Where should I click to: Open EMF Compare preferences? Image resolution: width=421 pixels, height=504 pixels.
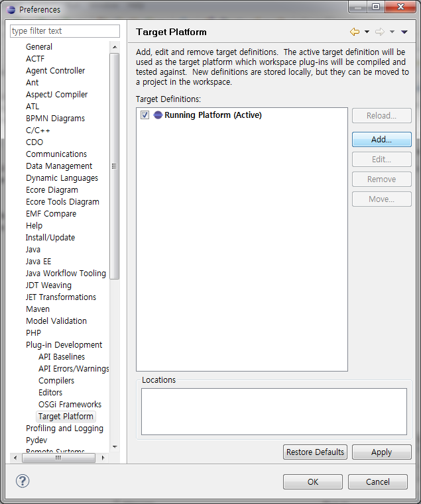pyautogui.click(x=51, y=213)
